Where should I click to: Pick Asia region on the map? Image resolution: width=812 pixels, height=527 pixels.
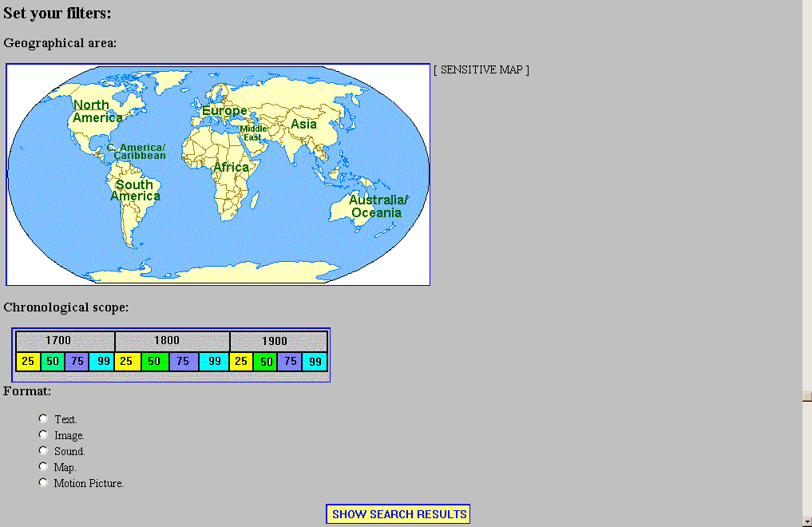pyautogui.click(x=303, y=124)
